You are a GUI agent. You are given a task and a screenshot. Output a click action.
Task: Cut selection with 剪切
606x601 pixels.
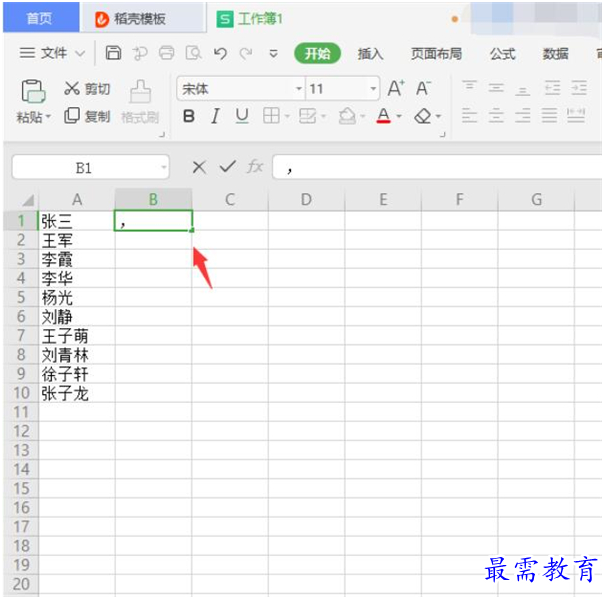[x=87, y=89]
